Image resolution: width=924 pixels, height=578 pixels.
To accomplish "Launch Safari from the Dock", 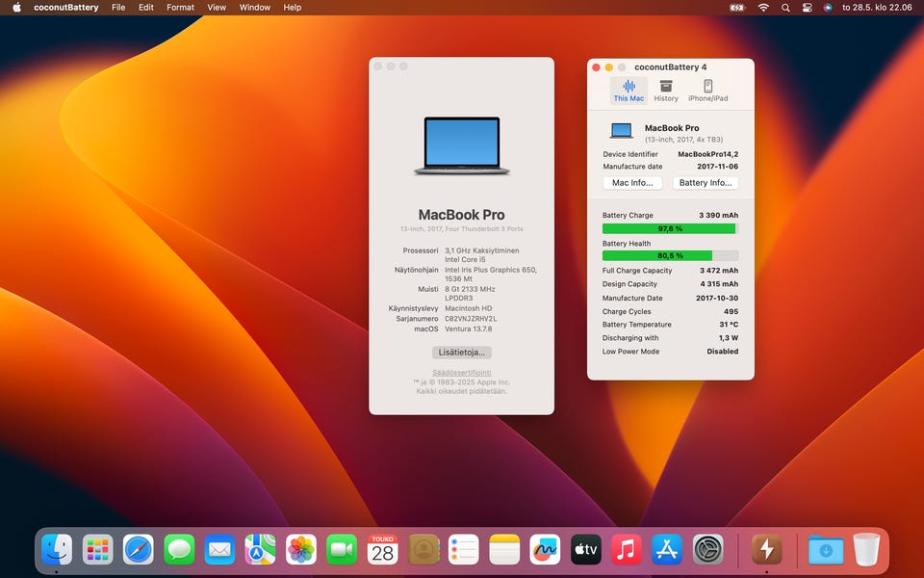I will 139,550.
